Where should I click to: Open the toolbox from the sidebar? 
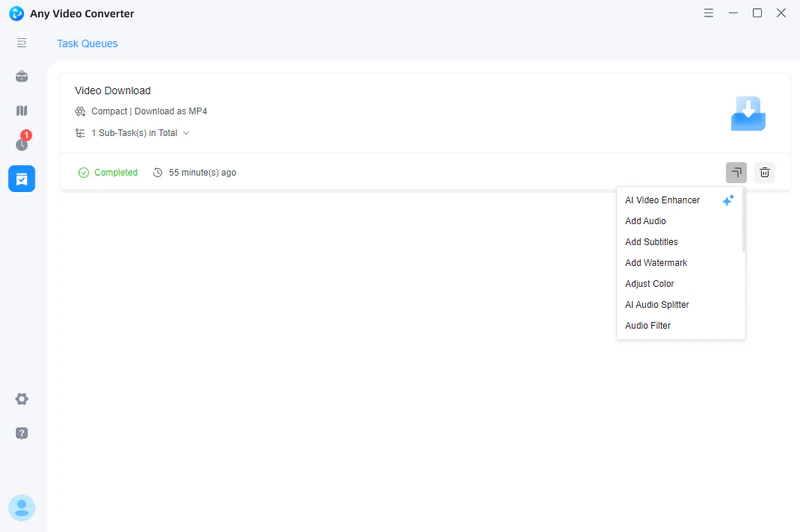(22, 77)
